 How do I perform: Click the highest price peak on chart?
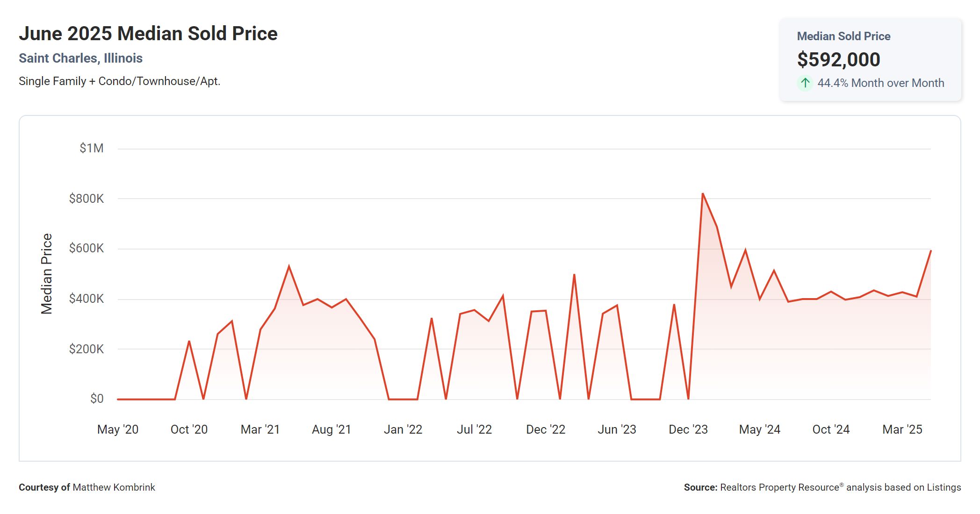click(703, 194)
